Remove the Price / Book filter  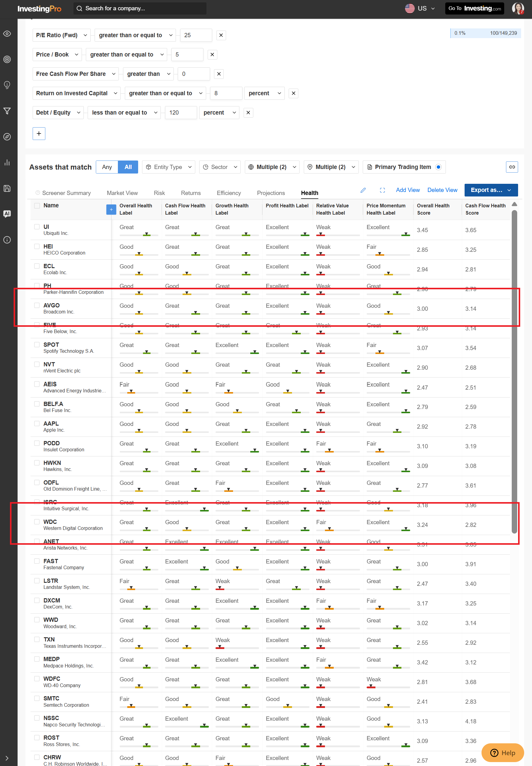[212, 55]
